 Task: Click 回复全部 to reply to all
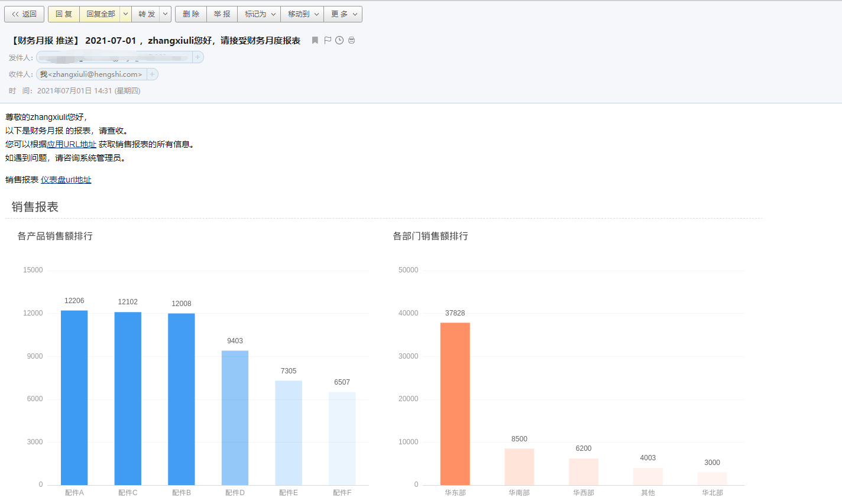[101, 14]
